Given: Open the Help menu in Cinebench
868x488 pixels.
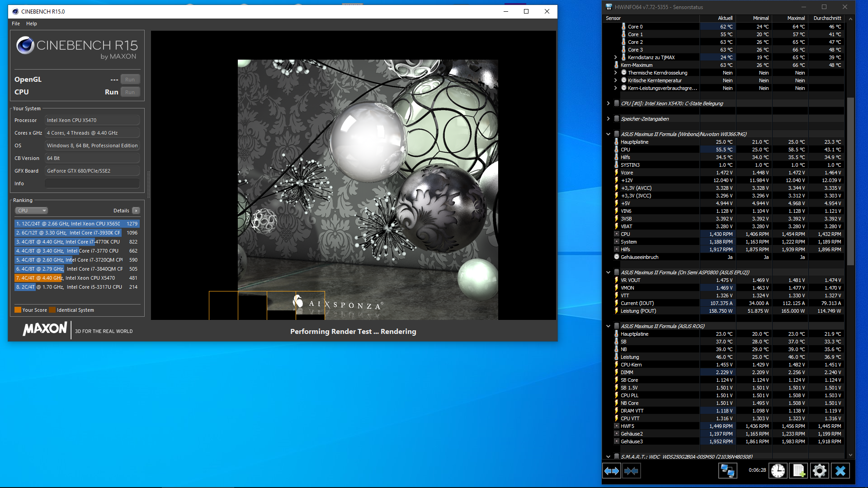Looking at the screenshot, I should pos(32,23).
